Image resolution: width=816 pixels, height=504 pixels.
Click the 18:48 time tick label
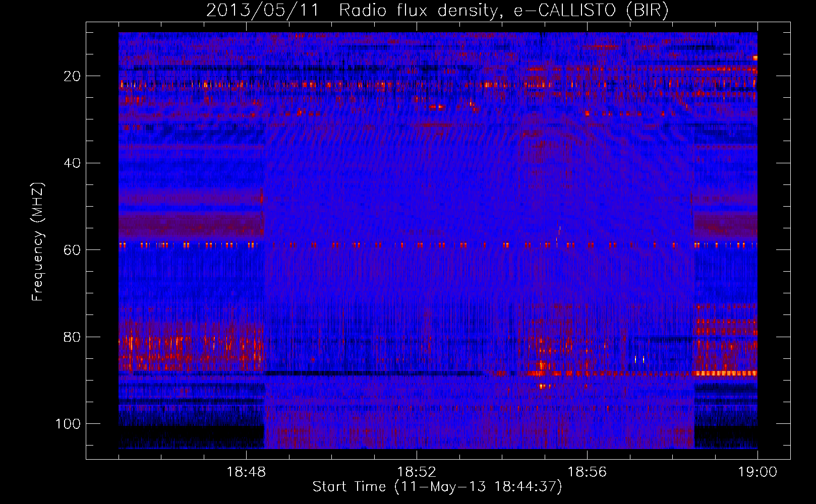coord(246,472)
